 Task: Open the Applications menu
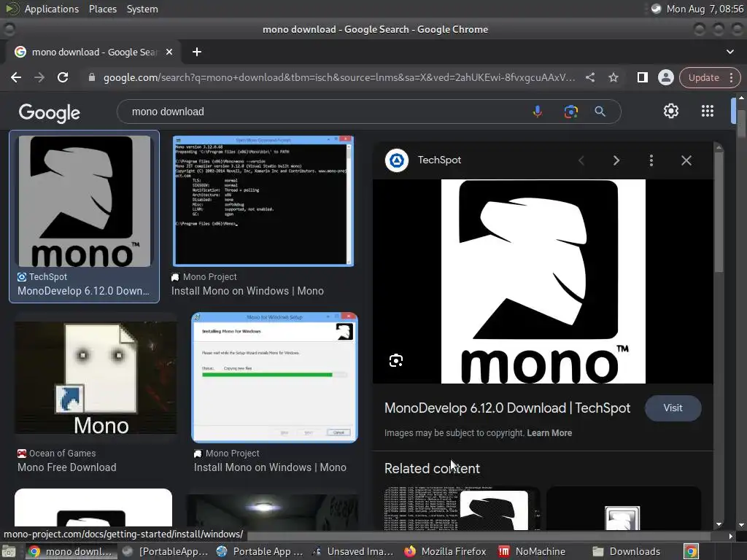point(52,9)
